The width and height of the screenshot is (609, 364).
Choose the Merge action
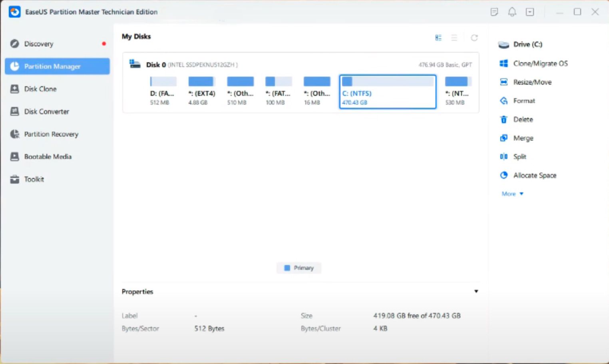(x=523, y=138)
